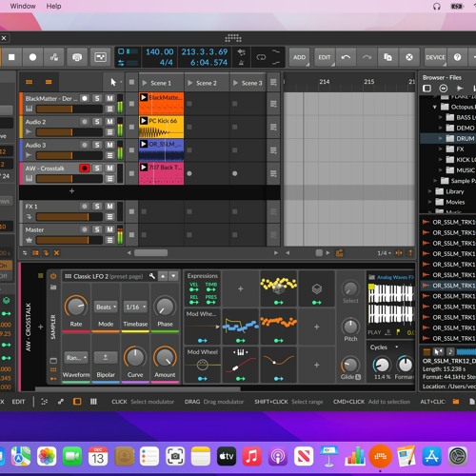This screenshot has height=476, width=476.
Task: Mute the BlackMatter track
Action: tap(109, 98)
